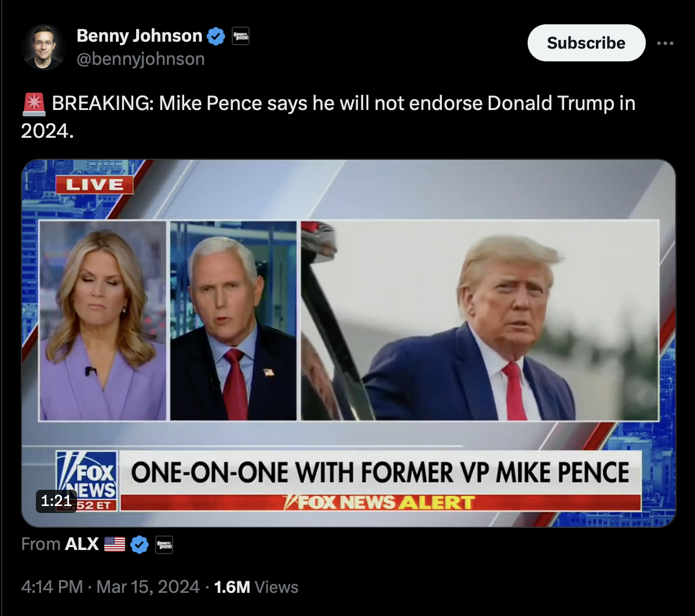Viewport: 695px width, 616px height.
Task: Subscribe to Benny Johnson
Action: [x=586, y=43]
